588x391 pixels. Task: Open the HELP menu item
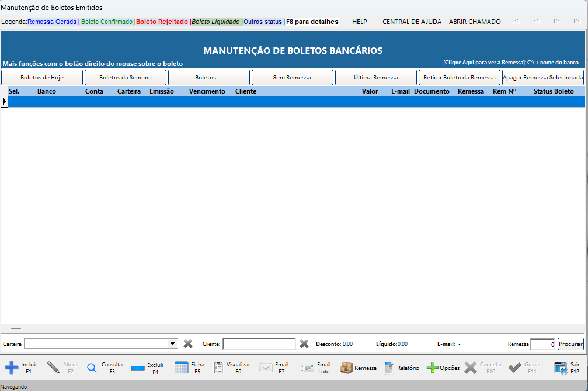point(360,22)
